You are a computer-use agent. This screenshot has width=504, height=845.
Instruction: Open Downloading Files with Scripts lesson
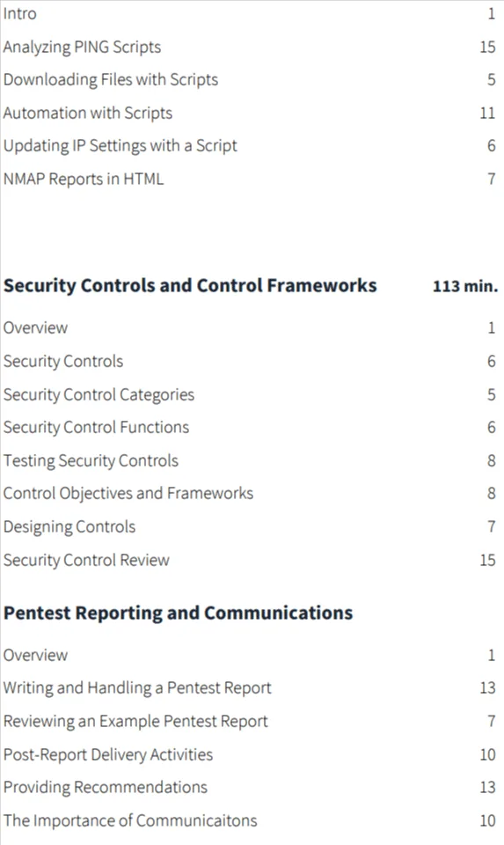(111, 80)
